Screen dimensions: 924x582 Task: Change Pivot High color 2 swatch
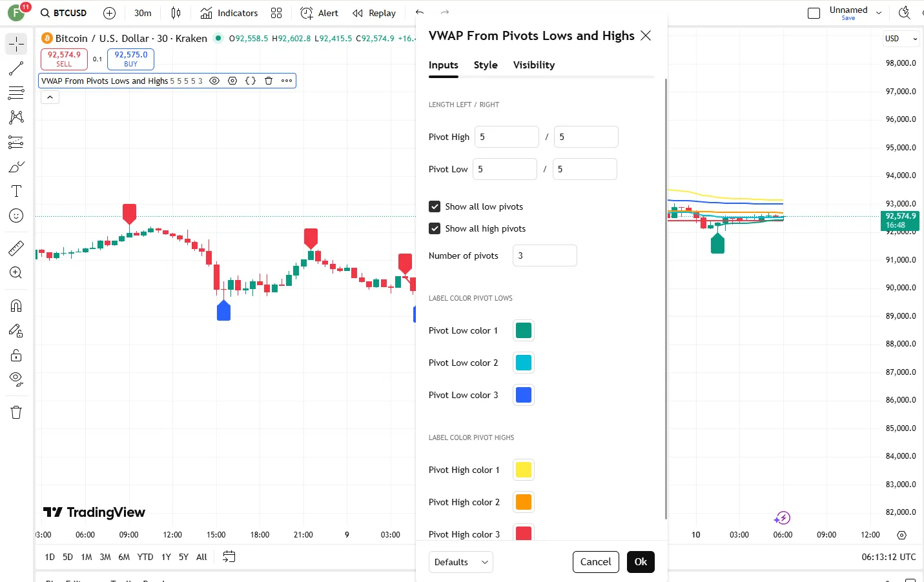coord(524,502)
